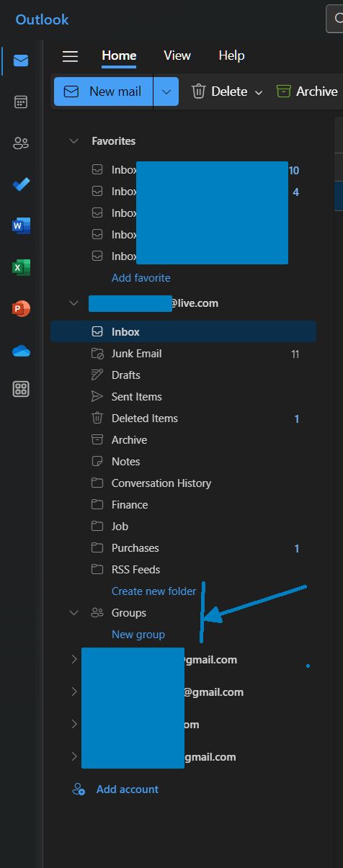
Task: Open OneDrive cloud icon
Action: coord(21,351)
